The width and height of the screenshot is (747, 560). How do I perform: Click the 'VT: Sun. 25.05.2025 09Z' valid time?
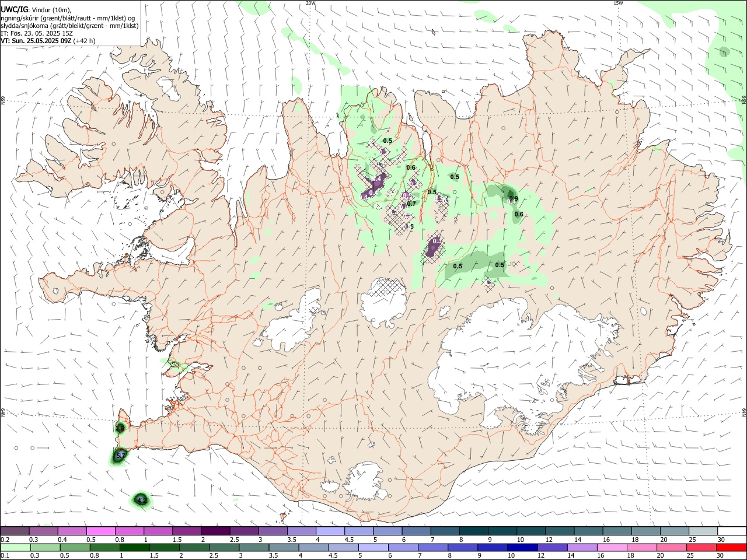click(x=36, y=41)
